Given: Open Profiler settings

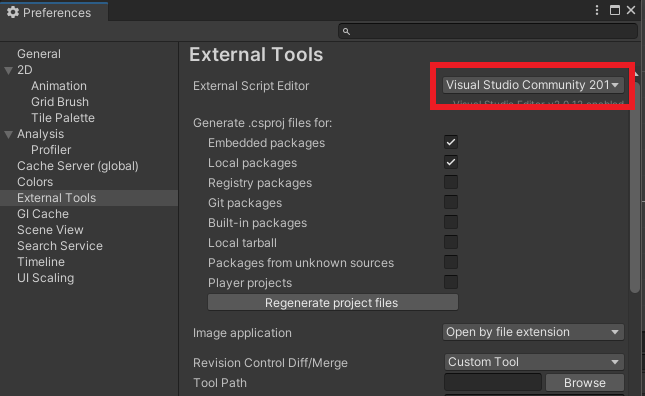Looking at the screenshot, I should 51,150.
